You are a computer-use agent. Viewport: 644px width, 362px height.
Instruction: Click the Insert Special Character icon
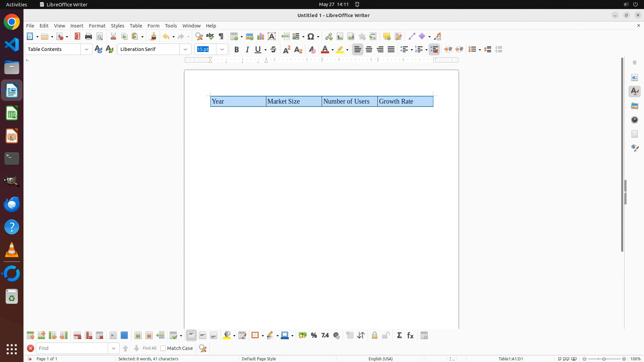(311, 36)
